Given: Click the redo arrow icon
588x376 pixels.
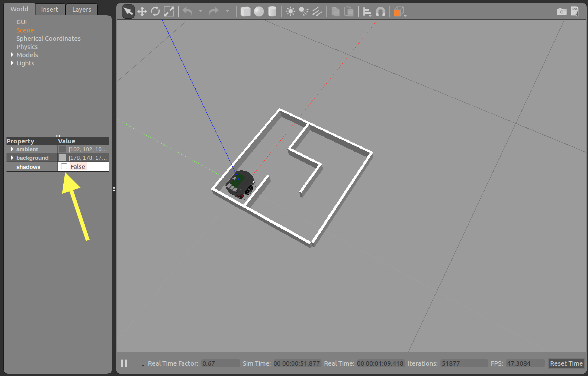Looking at the screenshot, I should click(x=214, y=11).
